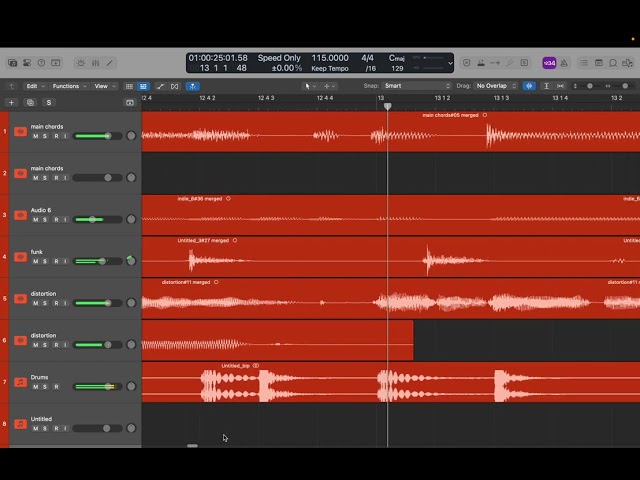This screenshot has width=640, height=480.
Task: Open the Functions menu
Action: [70, 86]
